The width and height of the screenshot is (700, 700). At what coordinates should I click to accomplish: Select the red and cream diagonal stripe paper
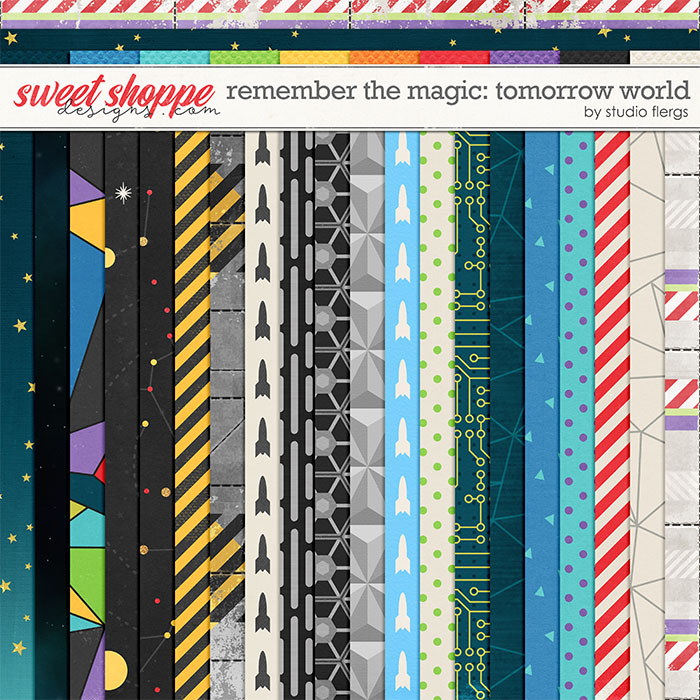click(x=612, y=416)
